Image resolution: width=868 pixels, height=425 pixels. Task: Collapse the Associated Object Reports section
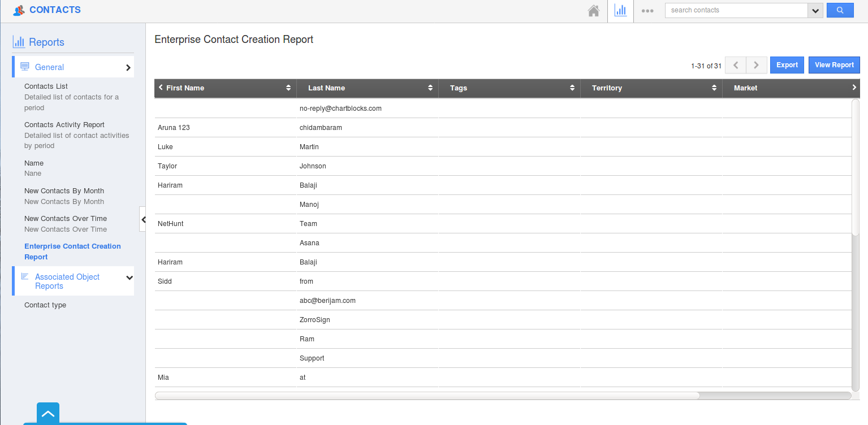pos(129,277)
